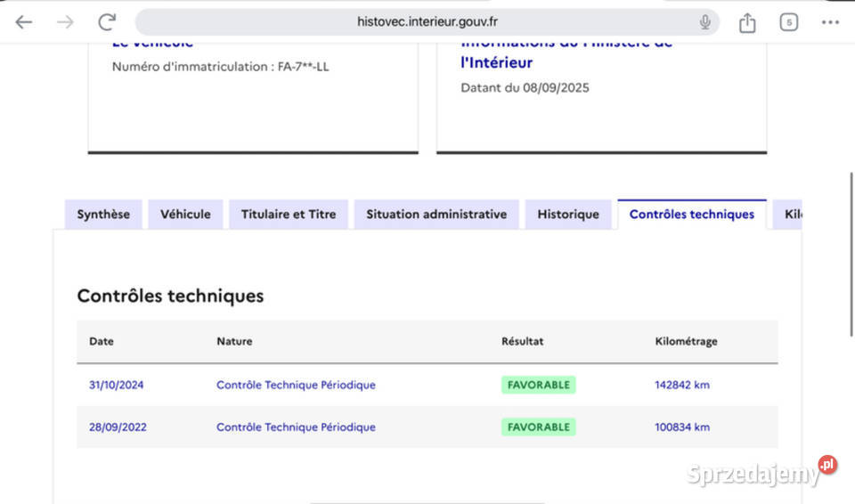The width and height of the screenshot is (855, 504).
Task: Select the Titulaire et Titre tab
Action: tap(289, 215)
